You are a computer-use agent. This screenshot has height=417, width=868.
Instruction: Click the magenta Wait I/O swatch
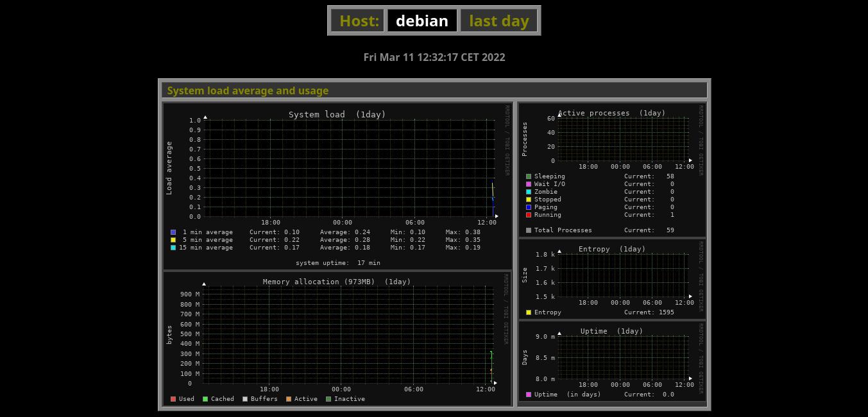[x=529, y=184]
